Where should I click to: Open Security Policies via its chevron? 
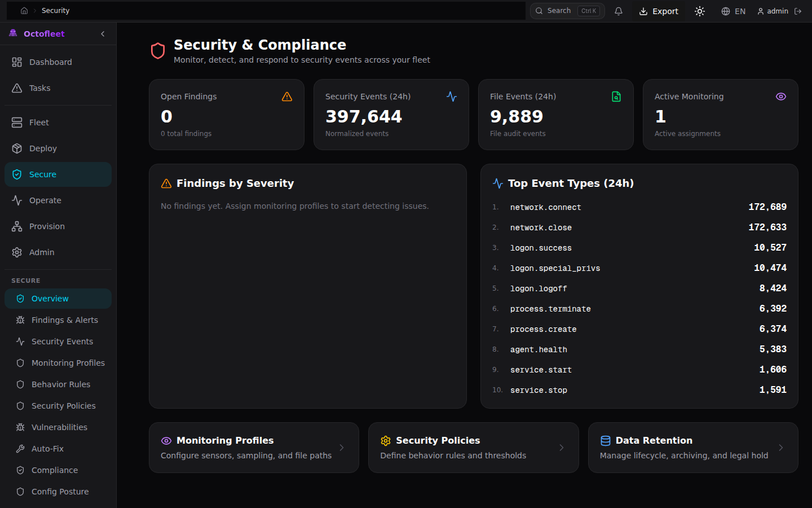(x=561, y=448)
